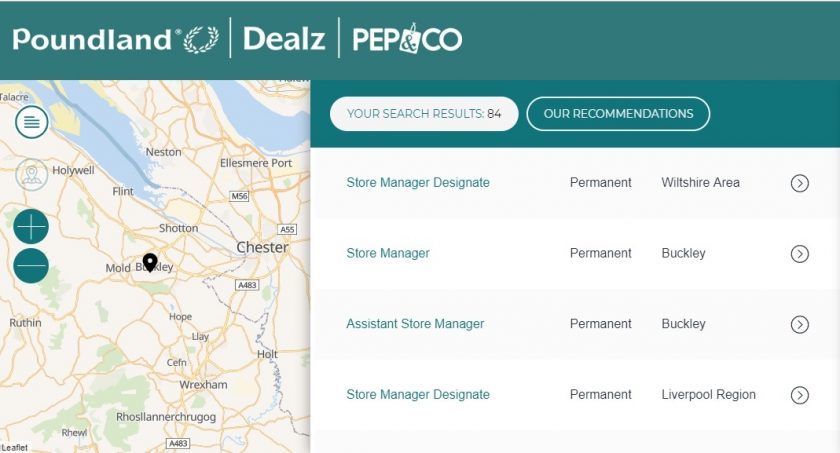This screenshot has height=453, width=840.
Task: Open Store Manager Designate Wiltshire link
Action: 418,183
